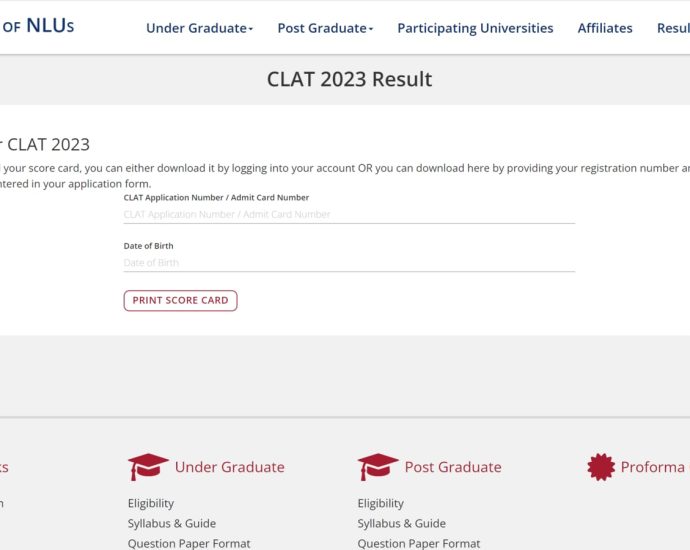The width and height of the screenshot is (690, 550).
Task: Click the graduation cap icon beside Post Graduate
Action: (x=378, y=467)
